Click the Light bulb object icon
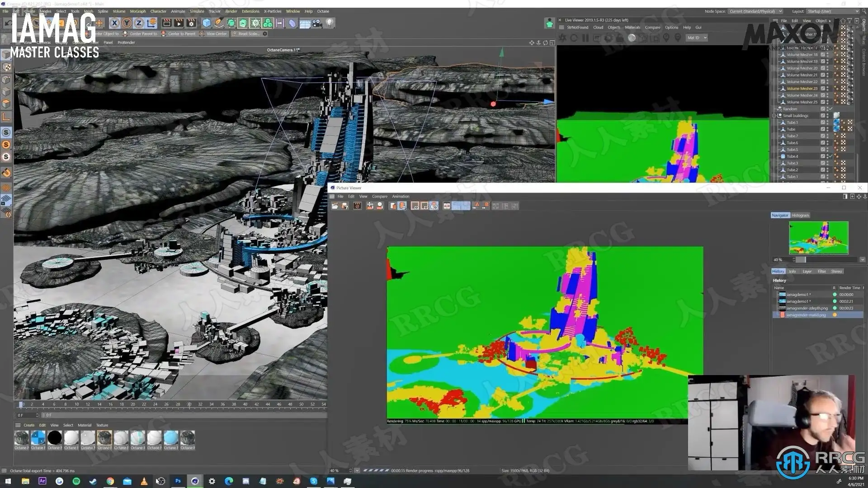The height and width of the screenshot is (488, 868). [330, 23]
